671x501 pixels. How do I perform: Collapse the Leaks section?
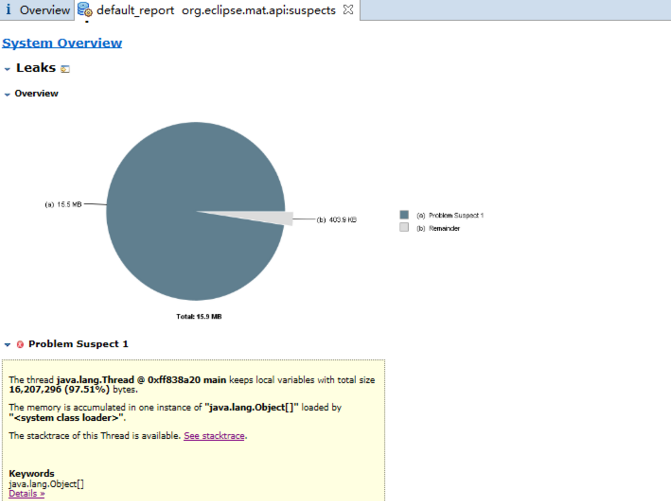click(x=7, y=69)
